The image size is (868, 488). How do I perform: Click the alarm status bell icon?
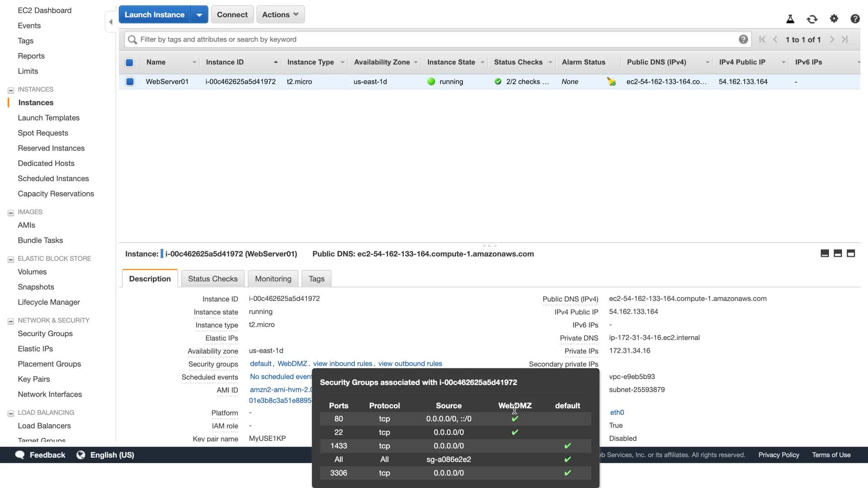point(611,82)
